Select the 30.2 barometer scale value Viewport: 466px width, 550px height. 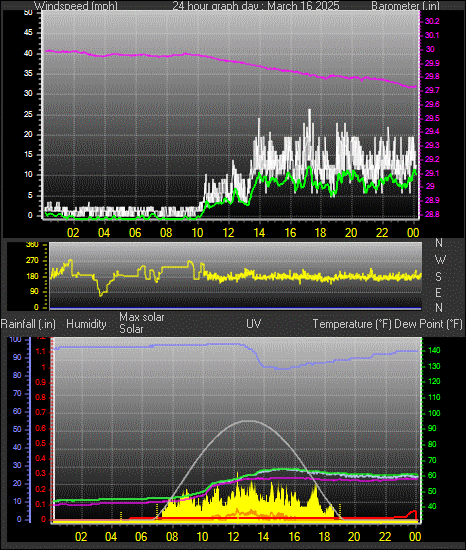coord(432,21)
